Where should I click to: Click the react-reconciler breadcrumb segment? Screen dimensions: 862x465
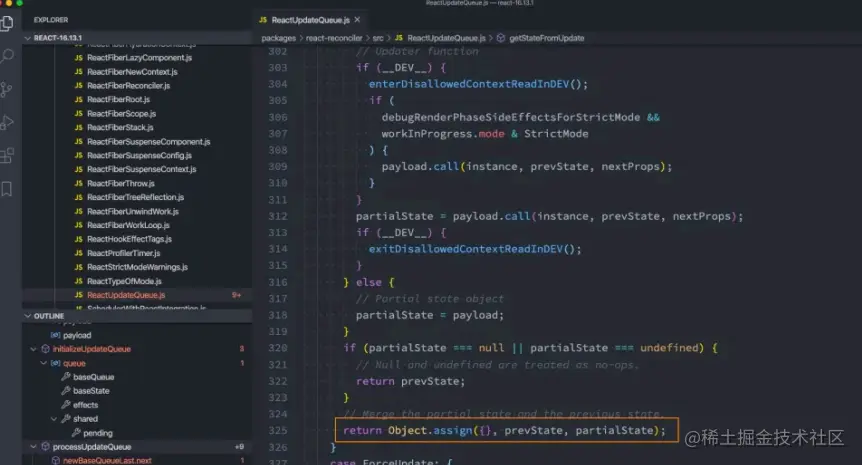[x=334, y=38]
